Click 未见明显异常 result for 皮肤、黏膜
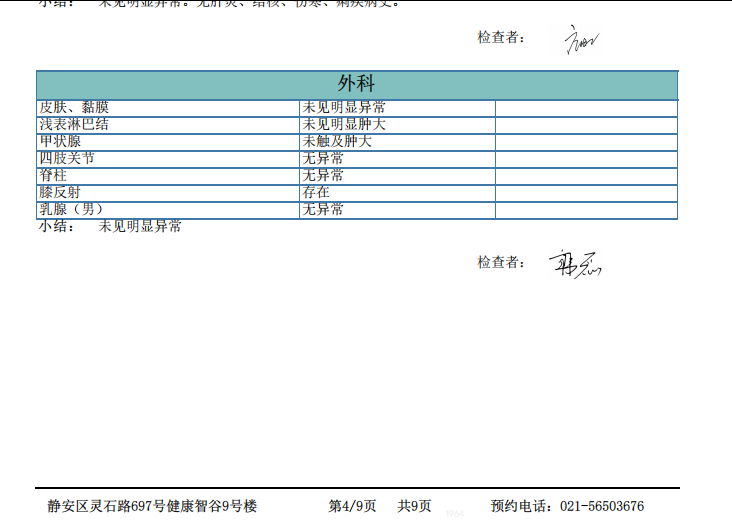The width and height of the screenshot is (732, 525). 344,108
